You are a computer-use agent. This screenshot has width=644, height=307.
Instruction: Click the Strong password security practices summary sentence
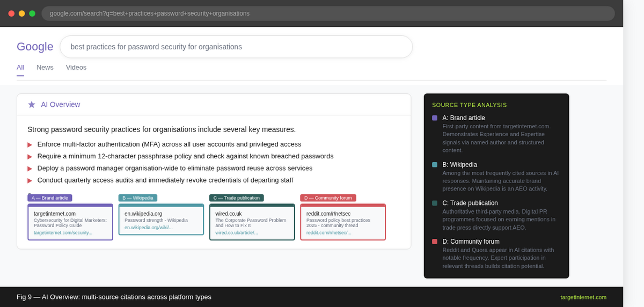pyautogui.click(x=162, y=129)
